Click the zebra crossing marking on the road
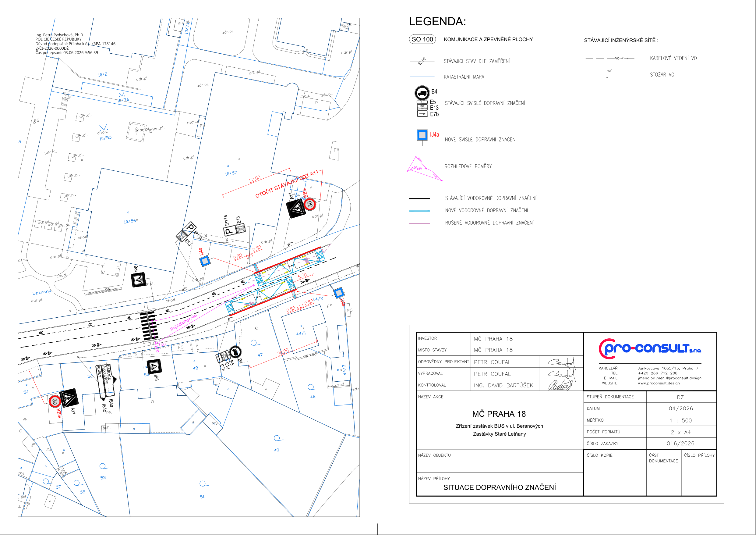756x535 pixels. click(149, 325)
